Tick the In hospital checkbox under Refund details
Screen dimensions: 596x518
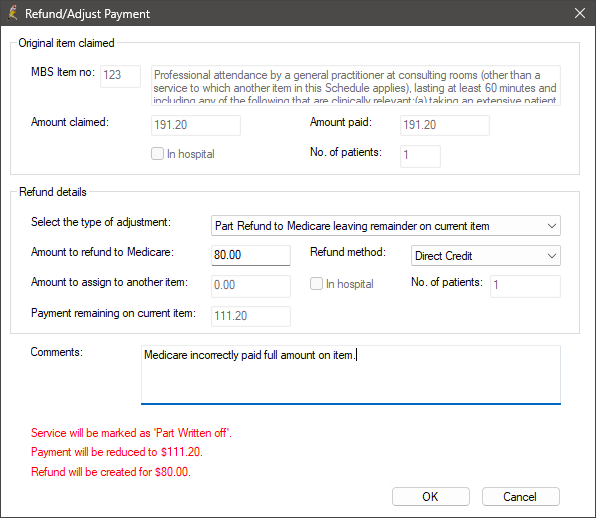pos(316,284)
